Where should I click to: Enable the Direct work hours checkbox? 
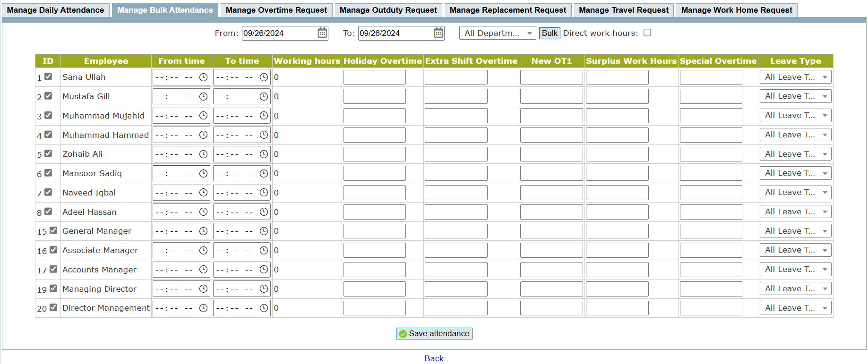click(x=647, y=33)
